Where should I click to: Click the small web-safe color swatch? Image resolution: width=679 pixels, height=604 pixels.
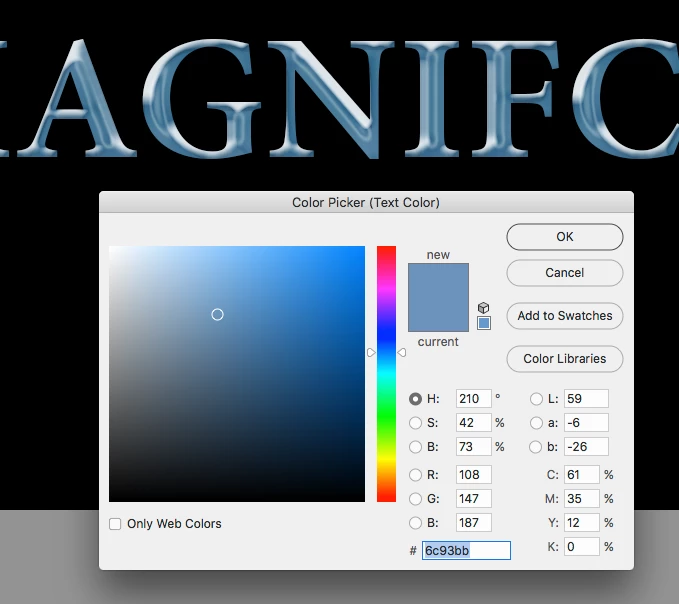coord(484,323)
